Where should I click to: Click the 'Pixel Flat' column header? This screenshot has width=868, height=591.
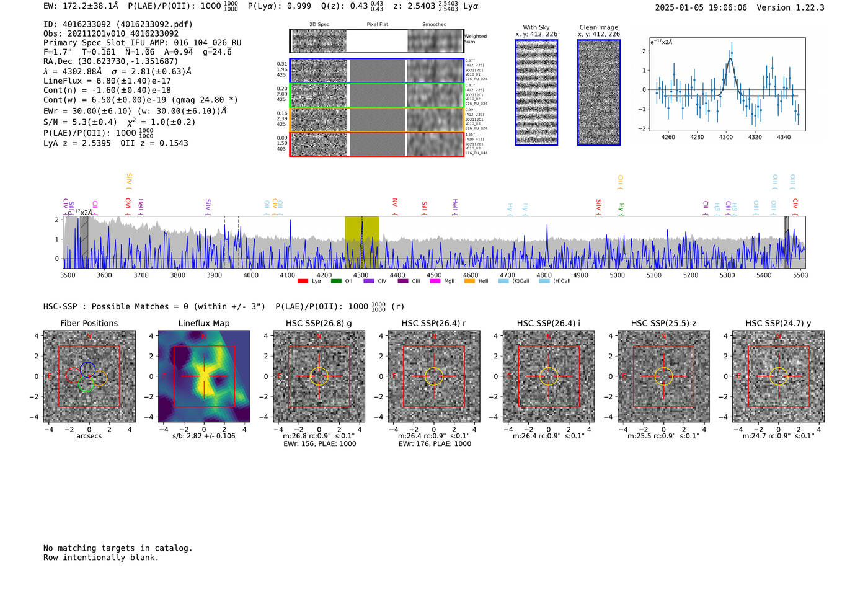pos(377,25)
